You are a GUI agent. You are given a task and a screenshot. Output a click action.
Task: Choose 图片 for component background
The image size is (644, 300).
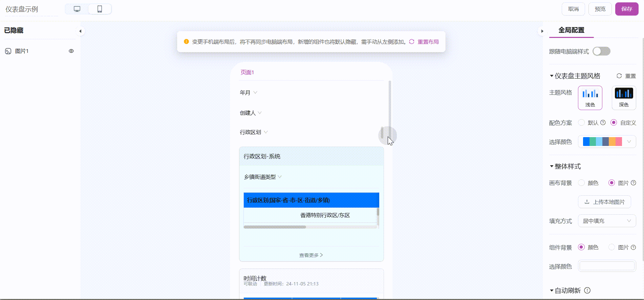coord(611,247)
